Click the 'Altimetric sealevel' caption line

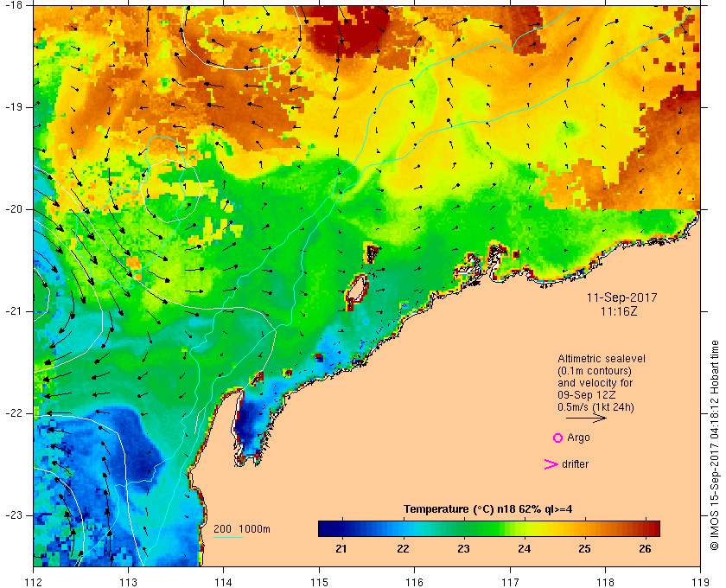pyautogui.click(x=601, y=359)
